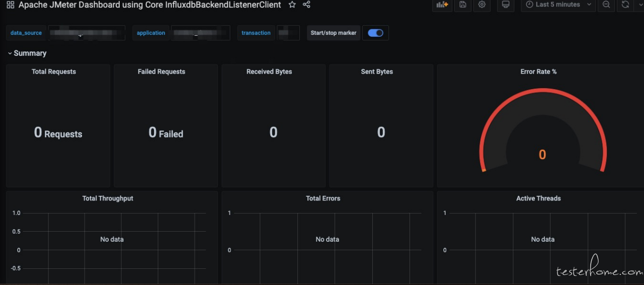The image size is (644, 285).
Task: Open the Last 5 minutes time picker
Action: [x=558, y=5]
